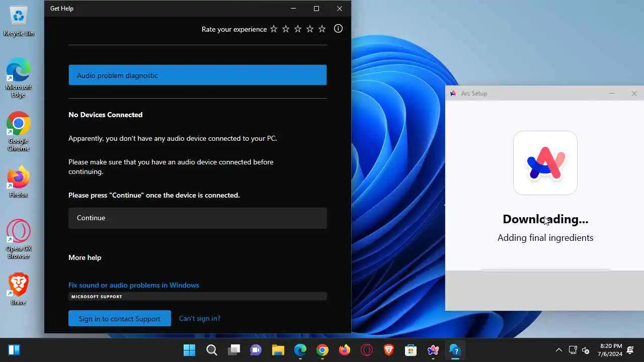Rate the experience with the first star
This screenshot has height=362, width=644.
click(274, 29)
